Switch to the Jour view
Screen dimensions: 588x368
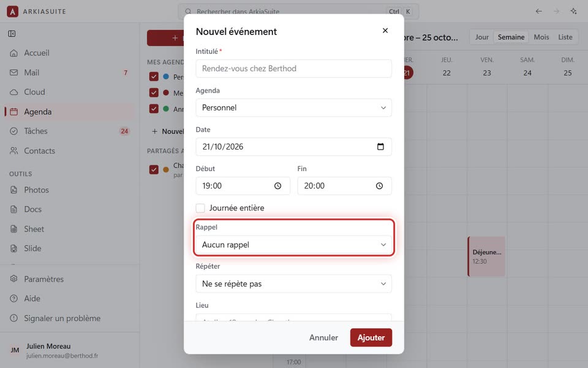point(482,37)
